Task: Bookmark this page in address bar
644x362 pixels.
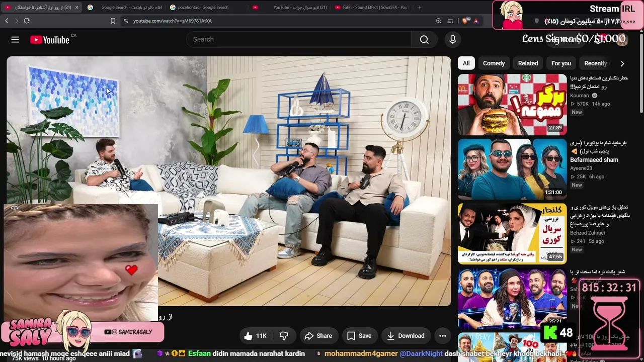Action: click(x=113, y=21)
